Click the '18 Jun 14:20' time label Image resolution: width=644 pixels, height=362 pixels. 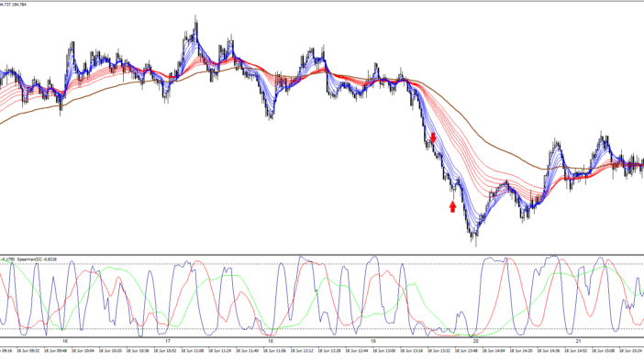[521, 351]
